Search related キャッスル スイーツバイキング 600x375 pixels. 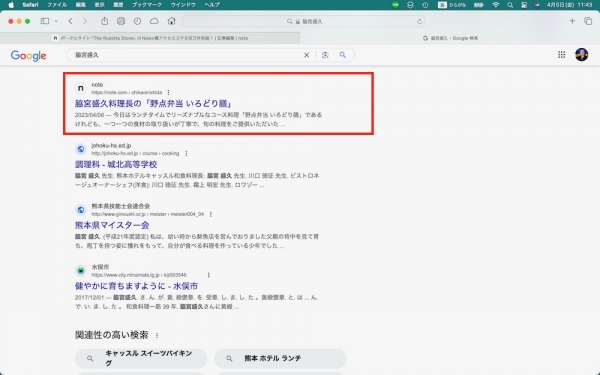coord(141,358)
